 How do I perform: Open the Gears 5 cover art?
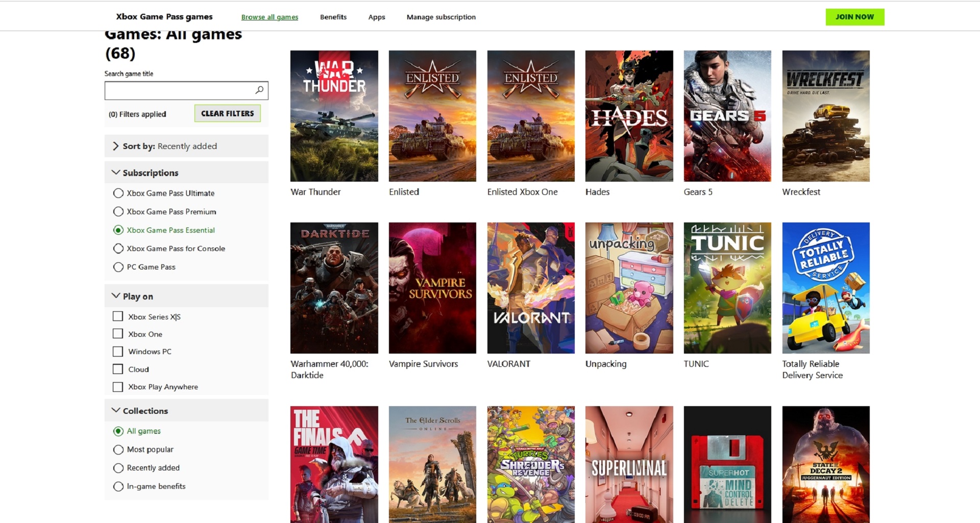pyautogui.click(x=727, y=116)
